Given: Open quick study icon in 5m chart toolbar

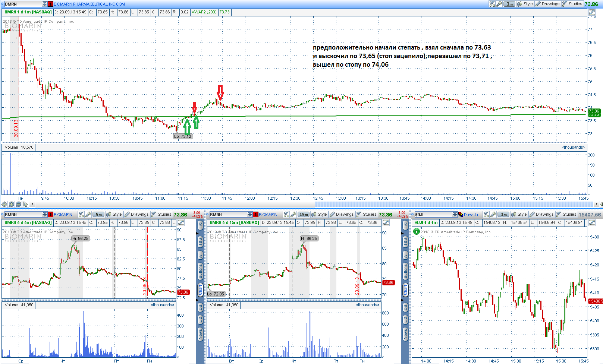Looking at the screenshot, I should click(81, 214).
